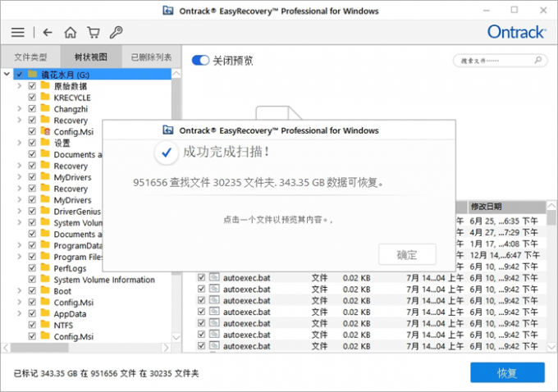The width and height of the screenshot is (558, 392).
Task: Uncheck the Changzhi checkbox
Action: [x=32, y=108]
